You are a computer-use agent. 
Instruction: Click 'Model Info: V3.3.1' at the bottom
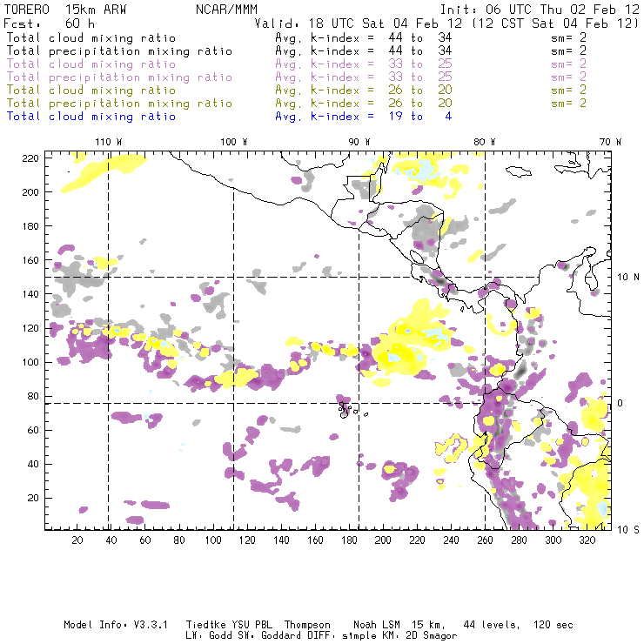click(x=116, y=625)
